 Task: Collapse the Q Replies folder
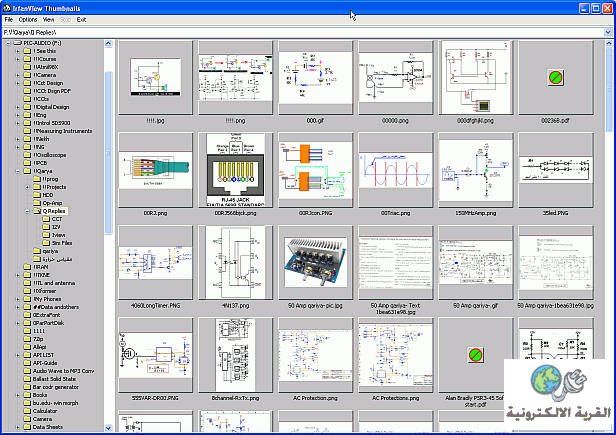tap(27, 211)
